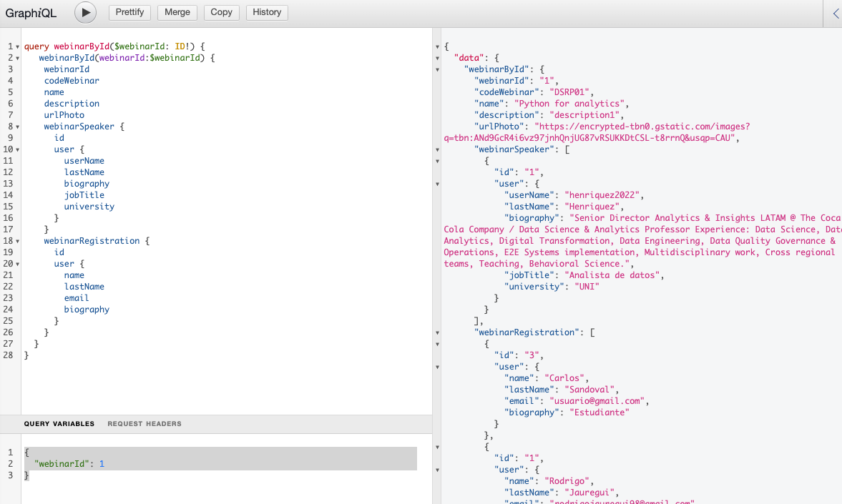
Task: Switch to the Request Headers tab
Action: tap(143, 423)
